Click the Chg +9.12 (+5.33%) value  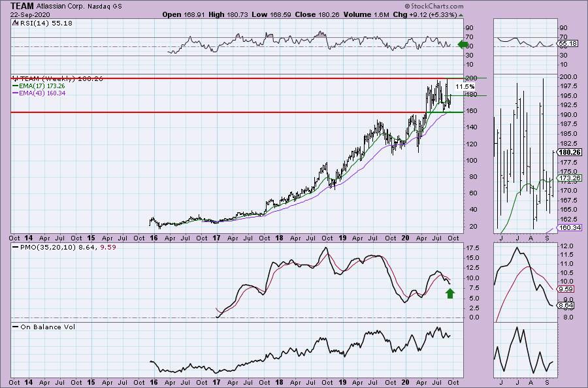point(425,14)
